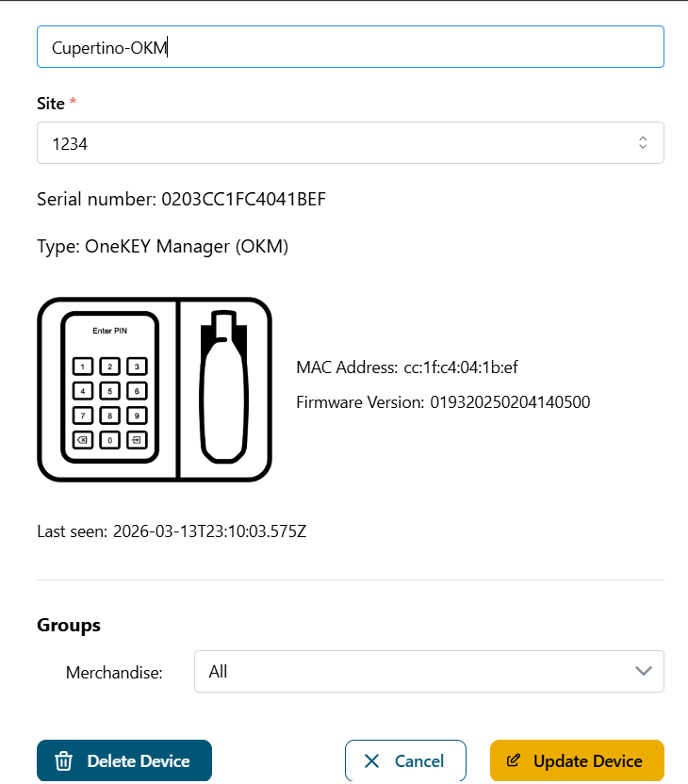Click the key fob drawing in the OKM image
The height and width of the screenshot is (784, 688).
coord(224,386)
